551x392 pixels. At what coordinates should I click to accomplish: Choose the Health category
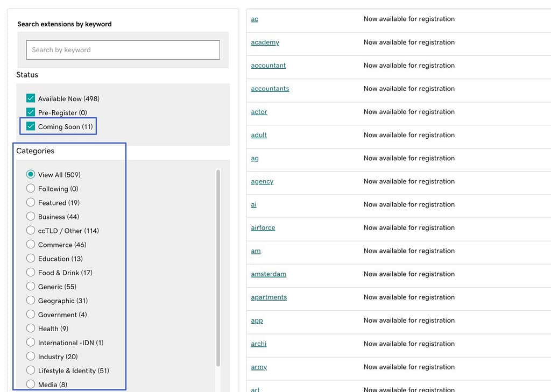31,329
